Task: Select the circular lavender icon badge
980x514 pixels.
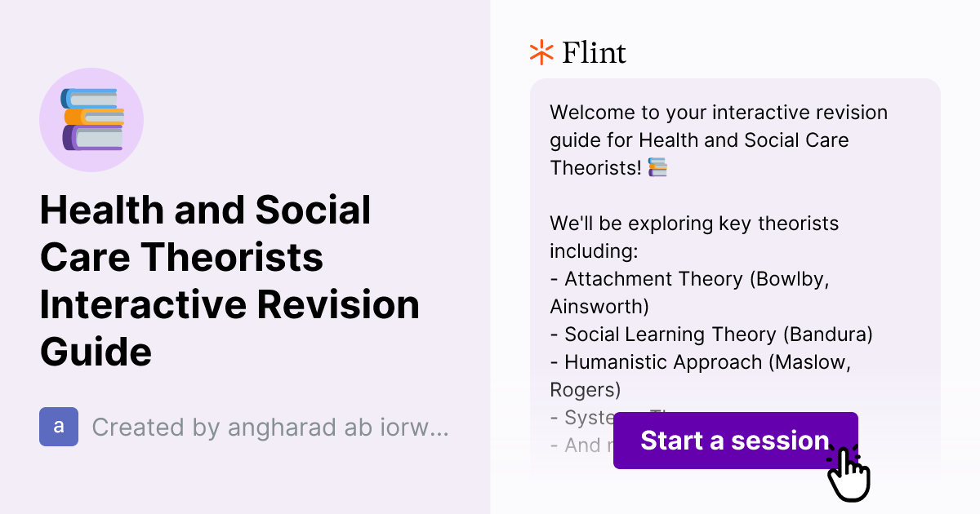Action: coord(91,120)
